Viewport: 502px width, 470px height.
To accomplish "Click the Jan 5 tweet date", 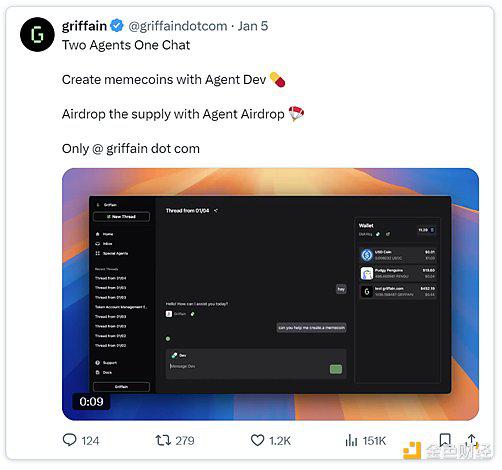I will coord(253,26).
